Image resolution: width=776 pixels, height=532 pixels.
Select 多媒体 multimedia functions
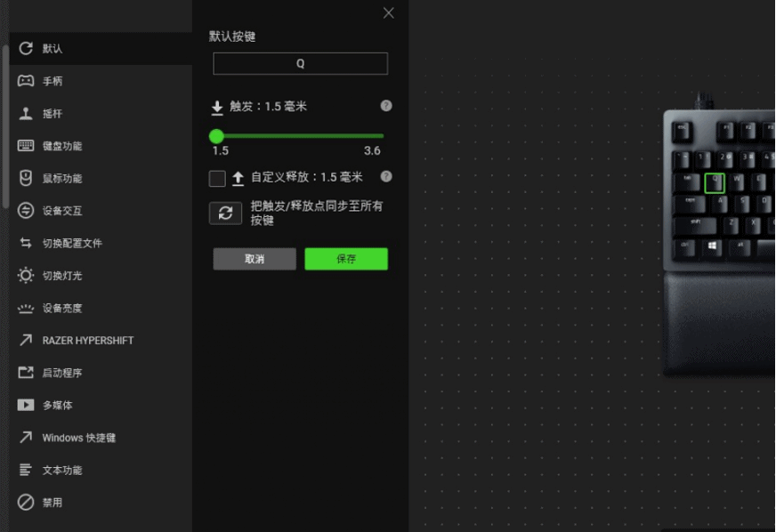coord(55,405)
